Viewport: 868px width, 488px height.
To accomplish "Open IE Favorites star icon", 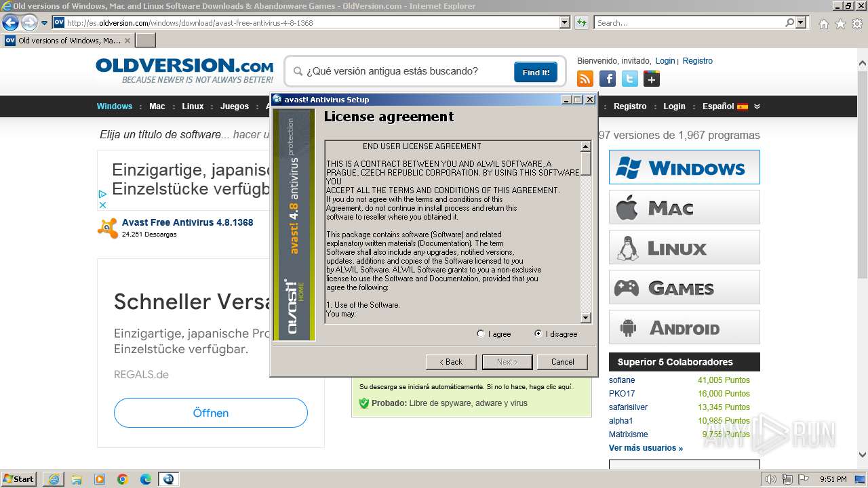I will pos(840,24).
